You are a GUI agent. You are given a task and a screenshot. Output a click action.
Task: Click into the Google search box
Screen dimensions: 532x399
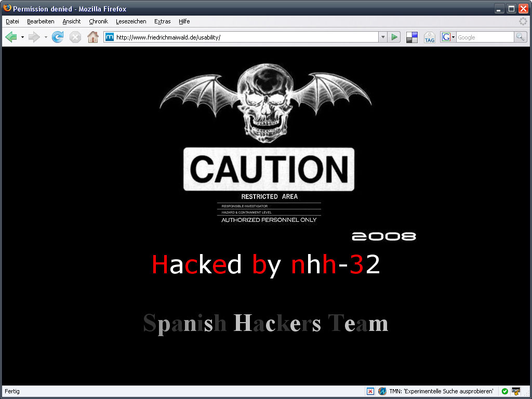(485, 37)
